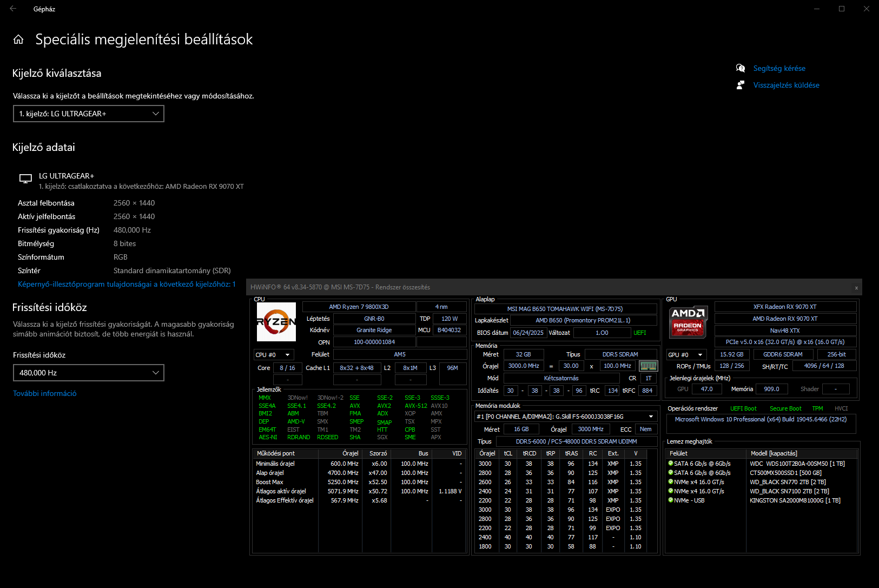The height and width of the screenshot is (588, 879).
Task: Click the chipset value AMD B650 (Promontory PROM21L.1)
Action: (583, 320)
